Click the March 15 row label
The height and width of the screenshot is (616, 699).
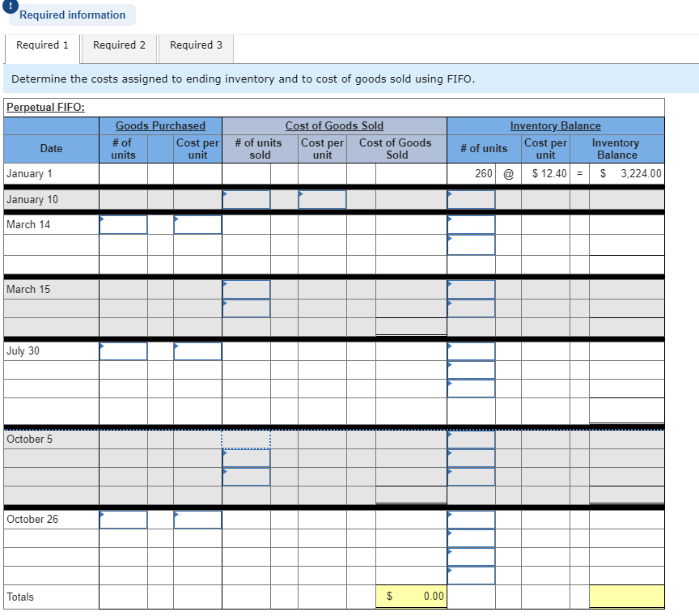(x=28, y=290)
